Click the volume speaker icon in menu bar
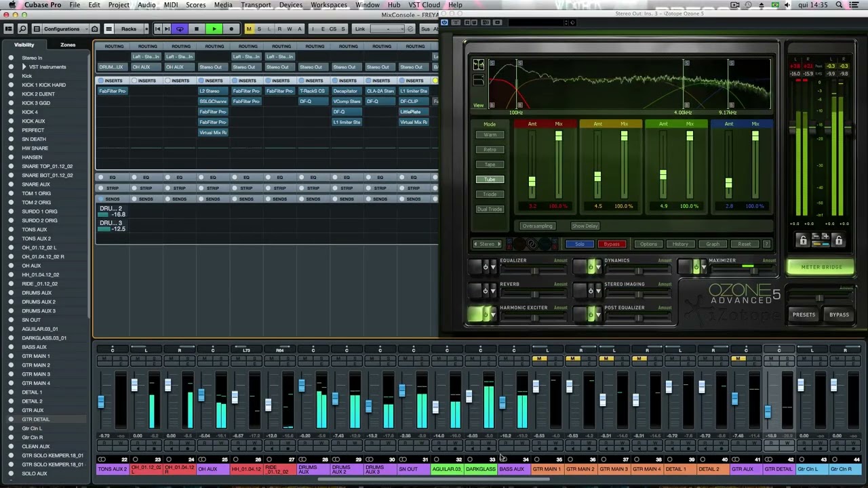The width and height of the screenshot is (868, 488). pos(788,5)
